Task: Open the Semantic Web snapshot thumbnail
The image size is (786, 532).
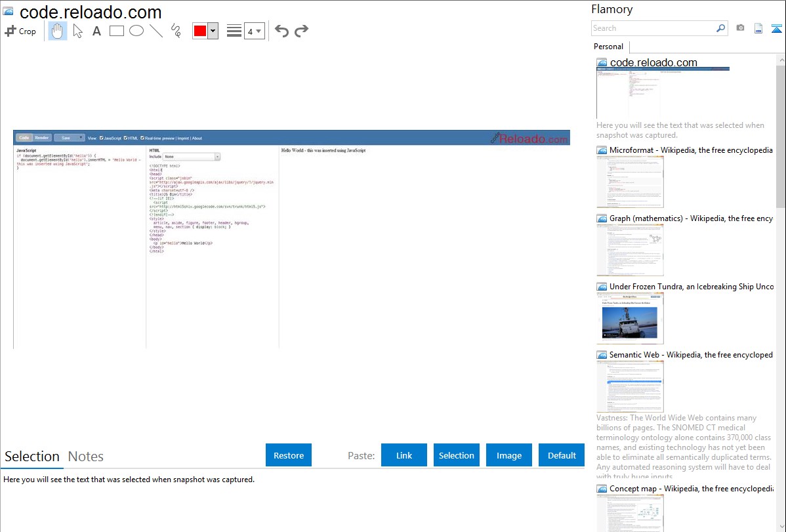Action: pos(630,386)
